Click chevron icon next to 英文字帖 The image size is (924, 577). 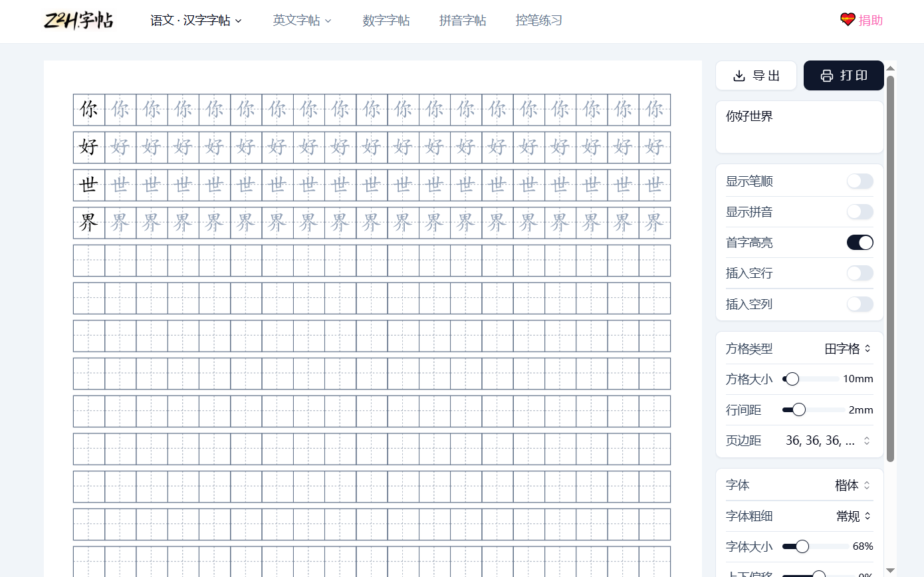coord(328,21)
